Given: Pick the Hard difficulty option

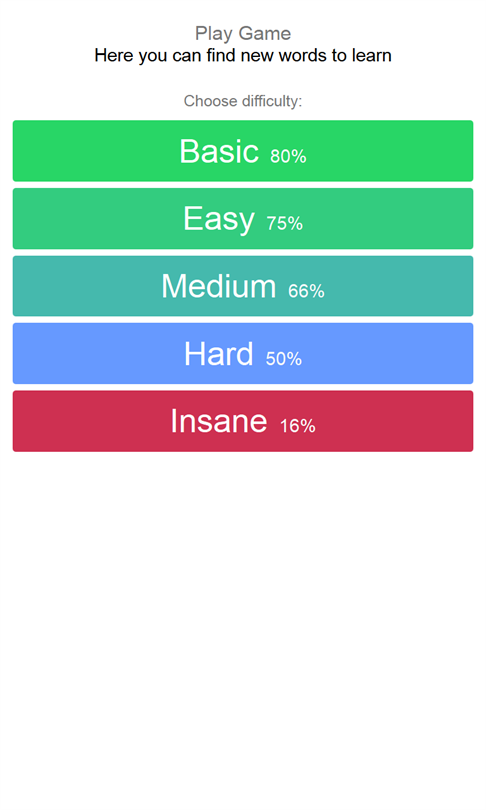Looking at the screenshot, I should (243, 353).
